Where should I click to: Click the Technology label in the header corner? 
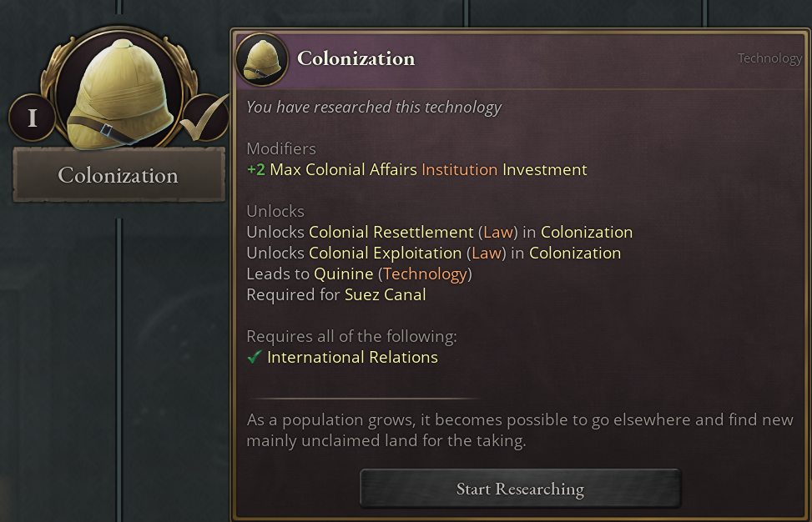pos(769,58)
